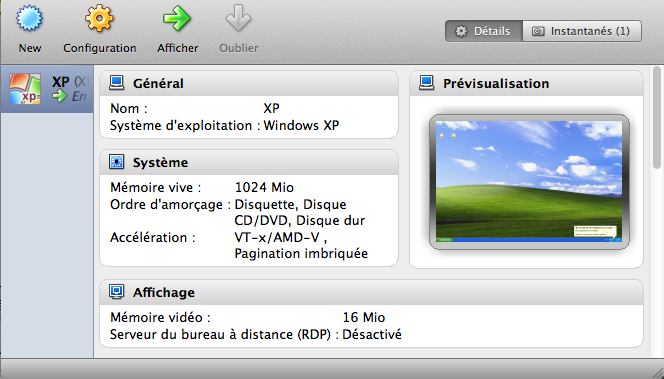
Task: Click the Windows XP desktop preview thumbnail
Action: pyautogui.click(x=529, y=182)
